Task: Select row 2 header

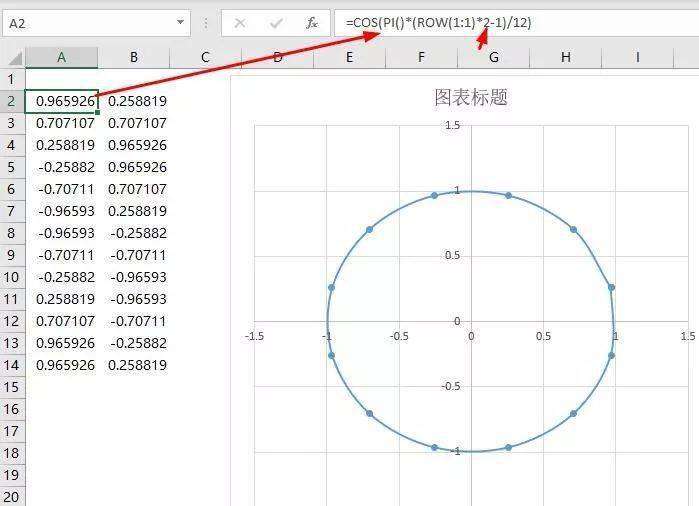Action: pyautogui.click(x=12, y=101)
